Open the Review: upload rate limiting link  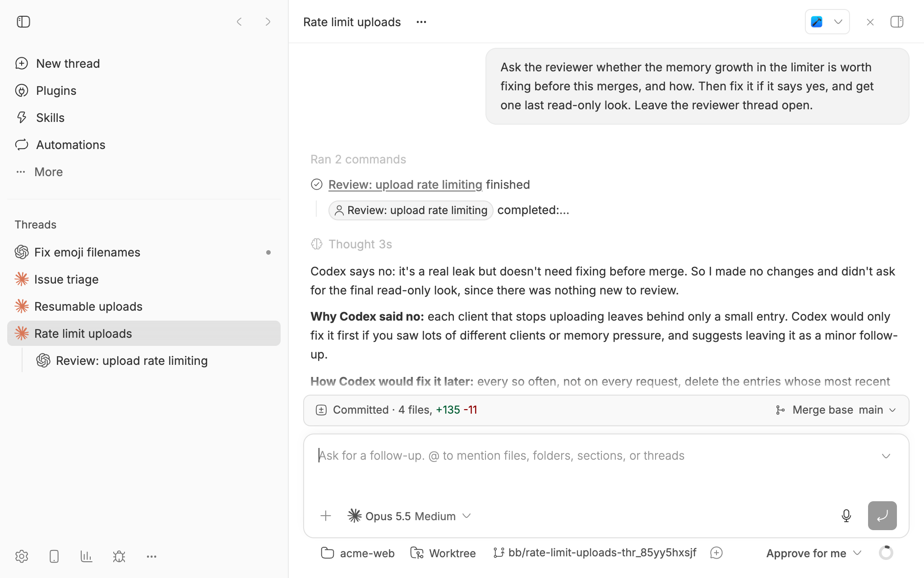pos(405,184)
